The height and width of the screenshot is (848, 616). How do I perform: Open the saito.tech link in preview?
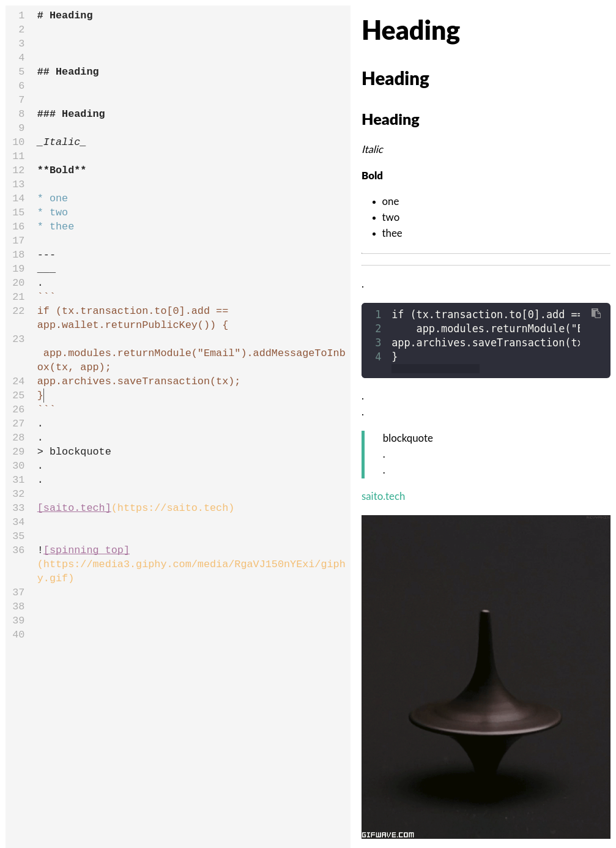pyautogui.click(x=383, y=496)
